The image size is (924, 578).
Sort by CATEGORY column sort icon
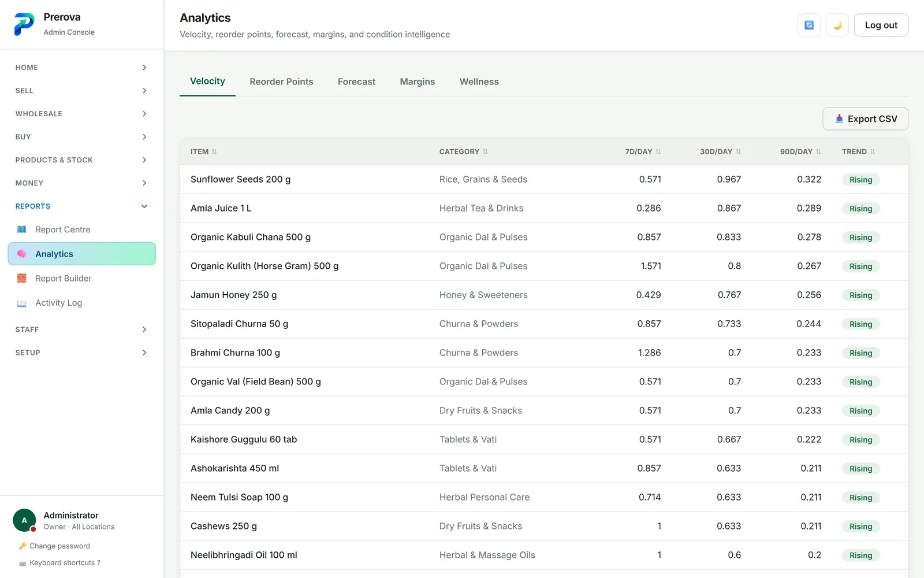click(485, 151)
